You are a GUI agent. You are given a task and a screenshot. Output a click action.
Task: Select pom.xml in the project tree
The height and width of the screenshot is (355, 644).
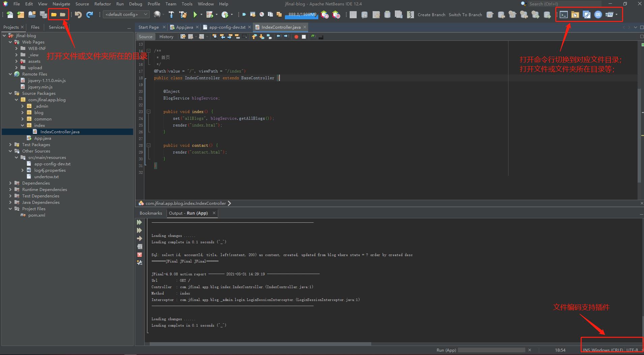(36, 215)
